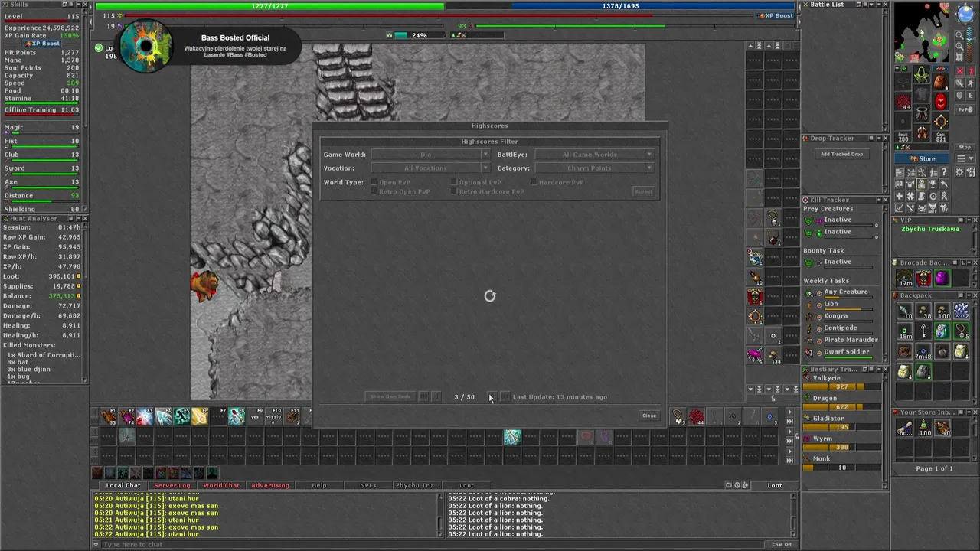Viewport: 980px width, 551px height.
Task: Close the Battle List panel
Action: tap(886, 5)
